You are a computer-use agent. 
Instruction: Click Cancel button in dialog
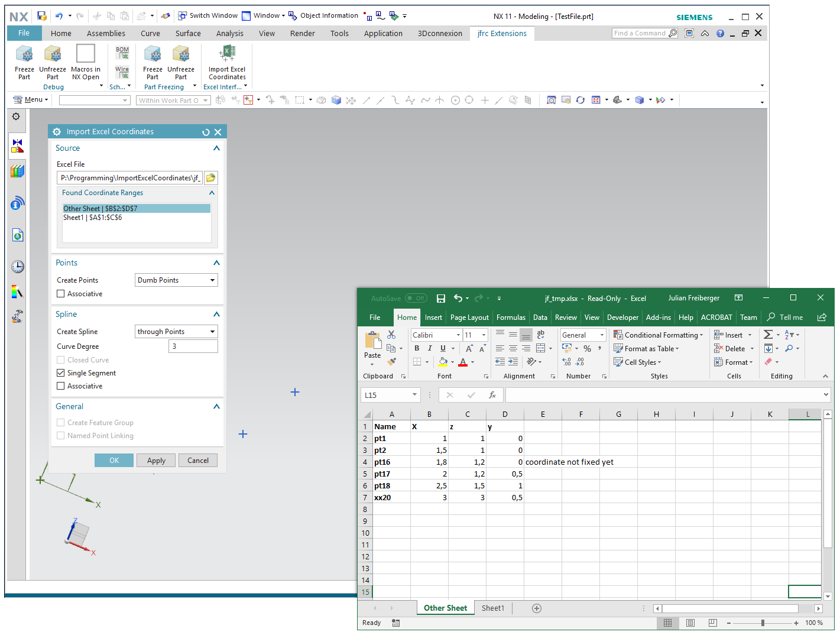(198, 461)
